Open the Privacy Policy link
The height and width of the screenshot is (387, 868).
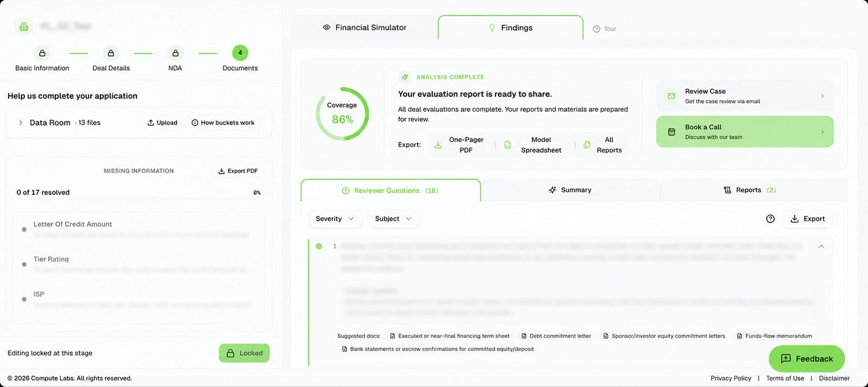[731, 378]
